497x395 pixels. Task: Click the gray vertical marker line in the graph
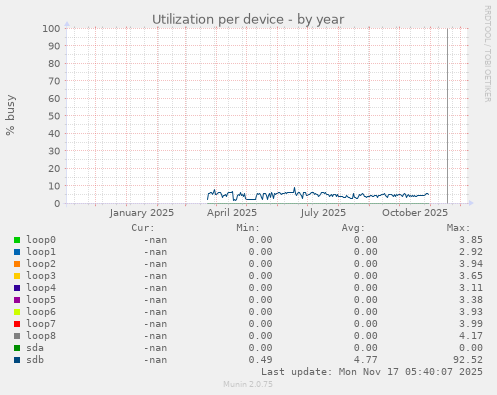[447, 116]
